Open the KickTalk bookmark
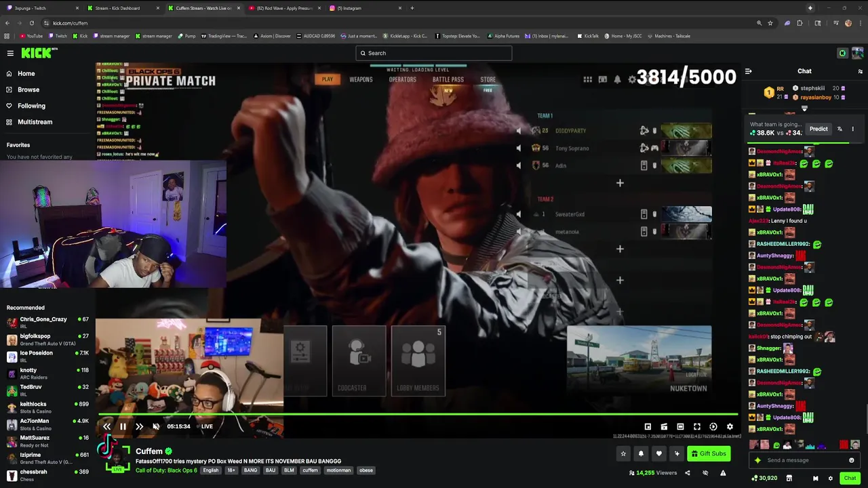Screen dimensions: 868x488 (588, 36)
